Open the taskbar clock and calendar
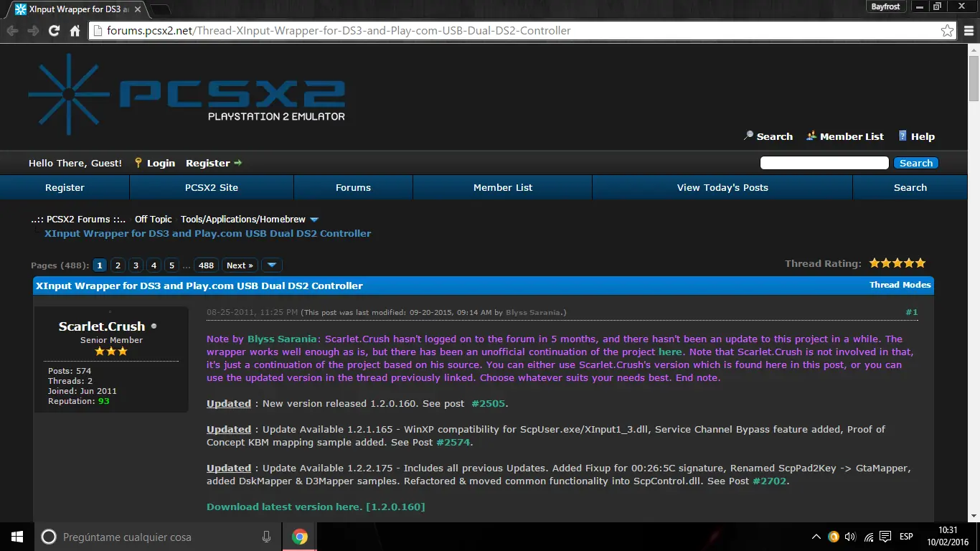This screenshot has width=980, height=551. [947, 537]
